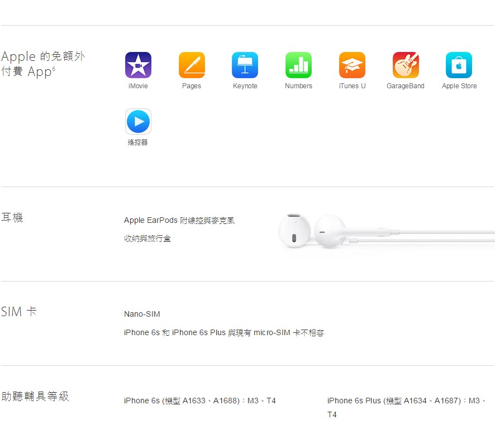Image resolution: width=495 pixels, height=448 pixels.
Task: Click the 'SIM 卡' section heading
Action: [x=19, y=312]
